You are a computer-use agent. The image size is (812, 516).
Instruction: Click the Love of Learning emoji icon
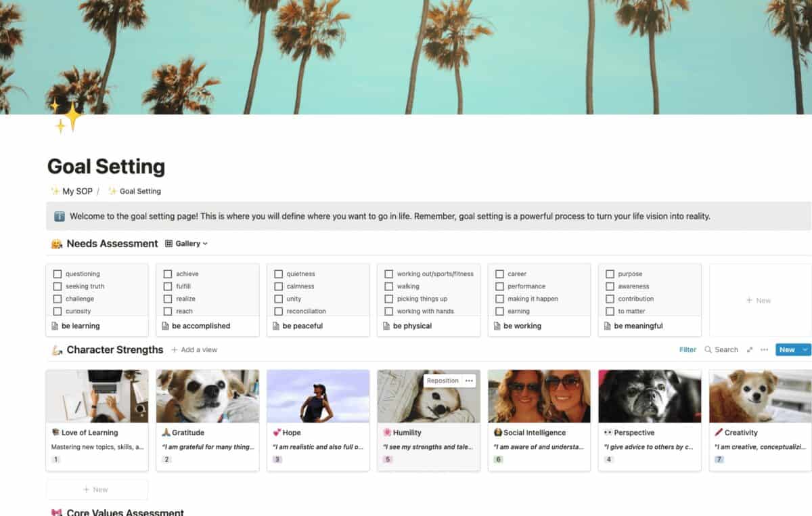[x=55, y=433]
